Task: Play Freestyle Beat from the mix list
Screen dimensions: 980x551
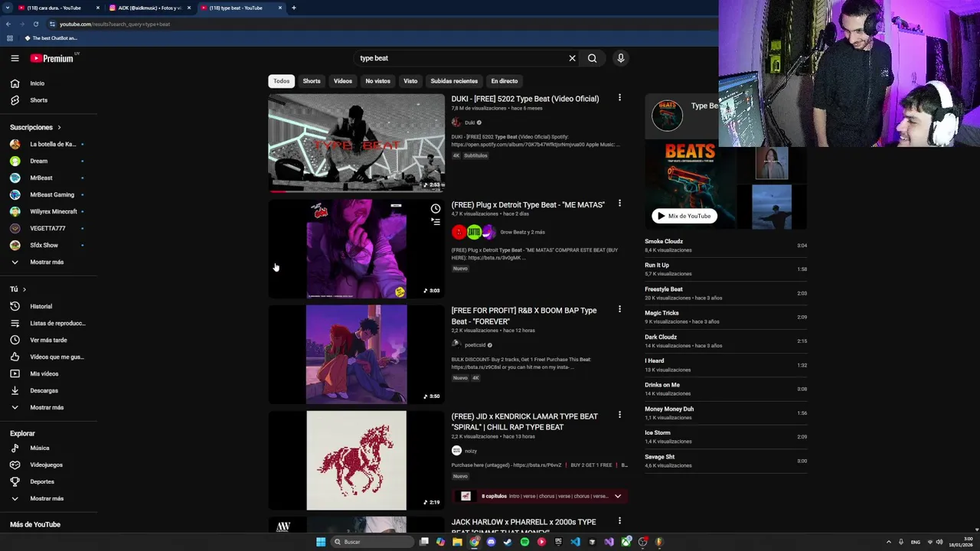Action: click(x=726, y=293)
